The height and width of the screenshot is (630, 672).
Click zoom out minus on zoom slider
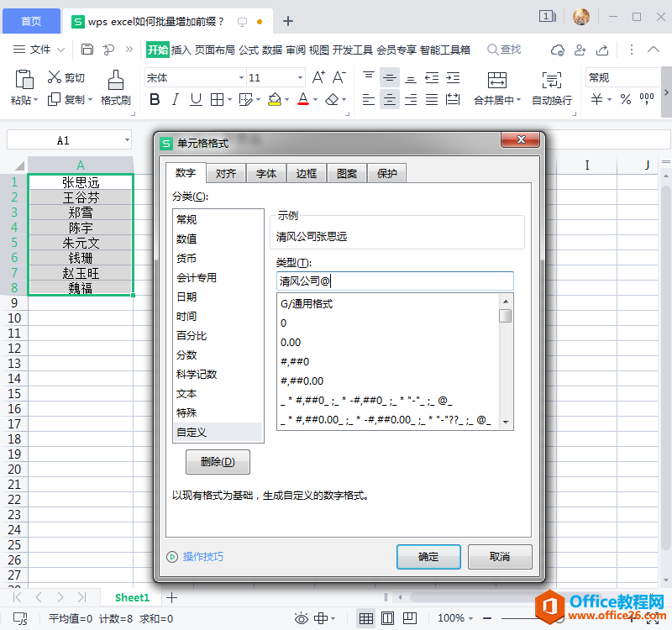tap(487, 618)
